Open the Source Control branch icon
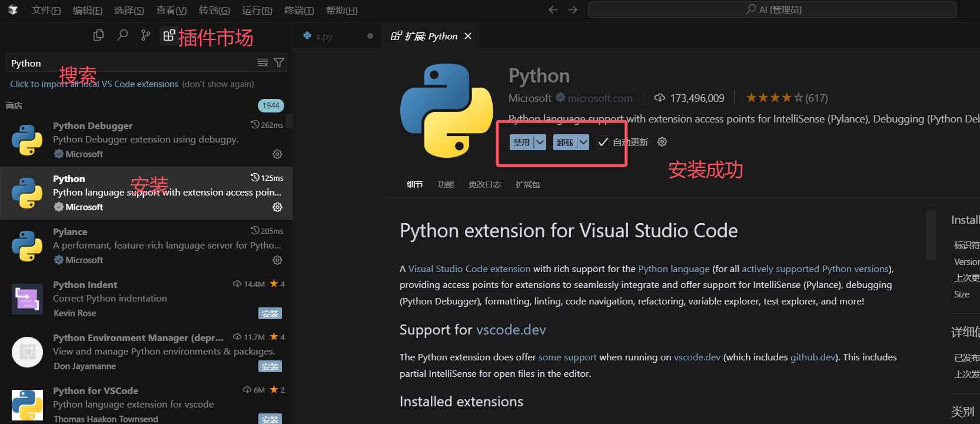Viewport: 980px width, 424px height. [x=145, y=35]
